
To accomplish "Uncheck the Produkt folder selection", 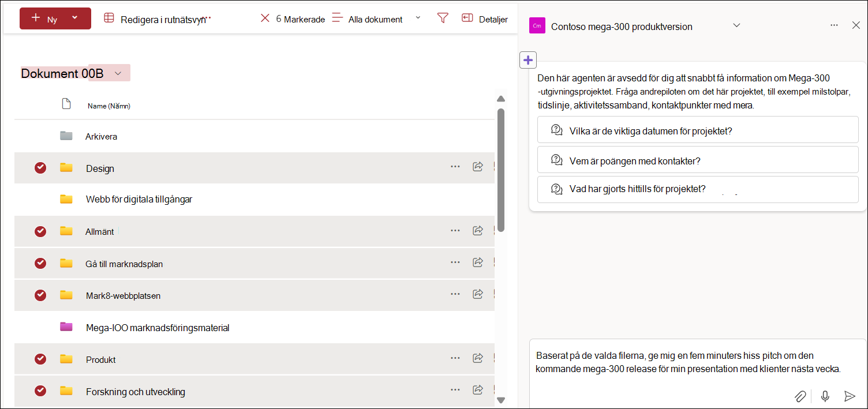I will tap(40, 359).
